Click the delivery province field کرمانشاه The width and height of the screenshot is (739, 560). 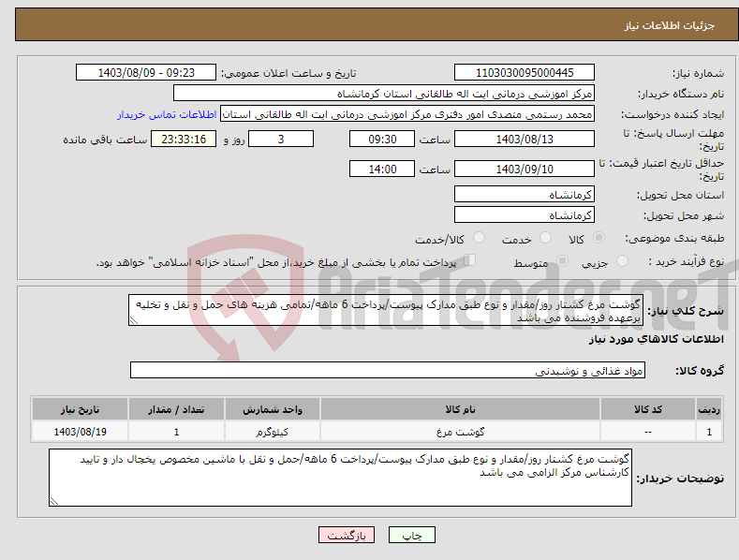click(525, 194)
